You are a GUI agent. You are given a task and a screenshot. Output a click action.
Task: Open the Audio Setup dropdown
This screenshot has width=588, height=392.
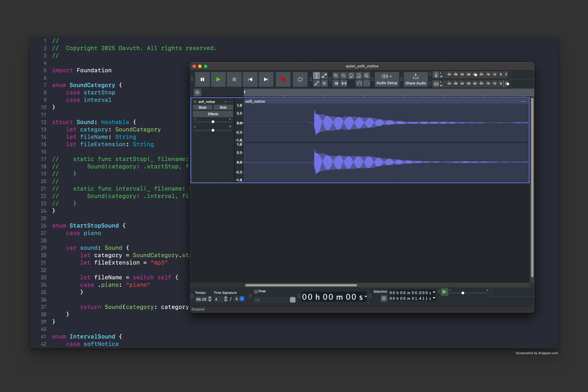pyautogui.click(x=387, y=79)
